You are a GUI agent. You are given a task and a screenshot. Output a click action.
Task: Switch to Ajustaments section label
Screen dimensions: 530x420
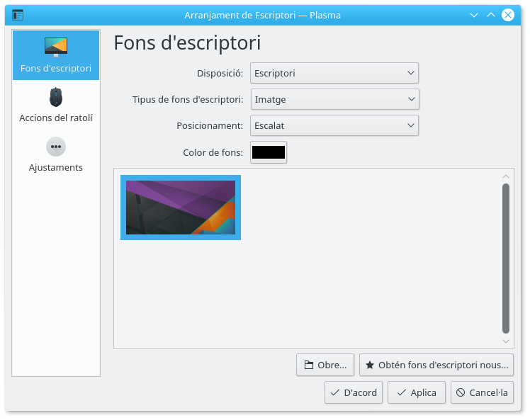(x=56, y=168)
